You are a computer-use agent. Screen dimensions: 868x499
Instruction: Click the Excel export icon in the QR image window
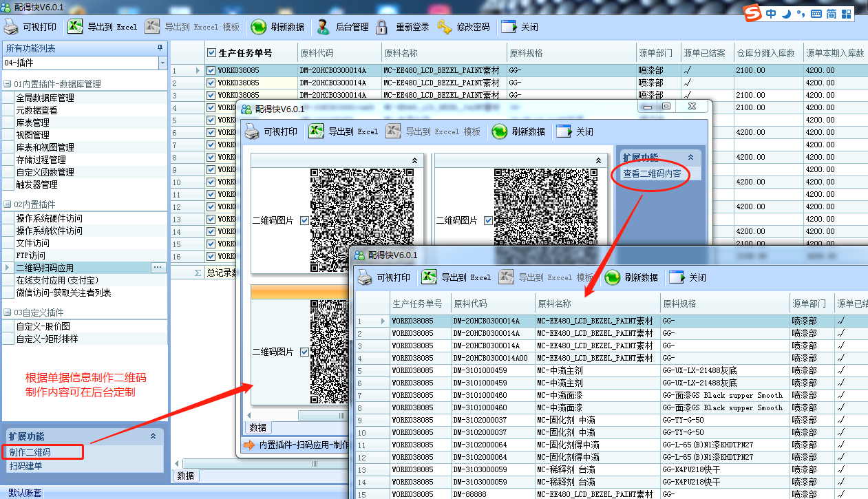tap(316, 131)
